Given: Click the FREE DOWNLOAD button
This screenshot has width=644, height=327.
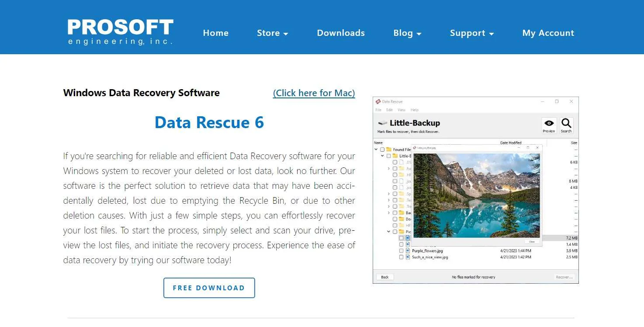Looking at the screenshot, I should point(209,288).
